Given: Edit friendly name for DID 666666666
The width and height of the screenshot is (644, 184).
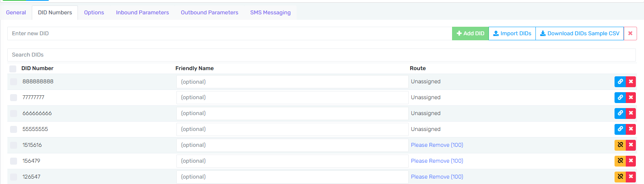Looking at the screenshot, I should pyautogui.click(x=292, y=113).
